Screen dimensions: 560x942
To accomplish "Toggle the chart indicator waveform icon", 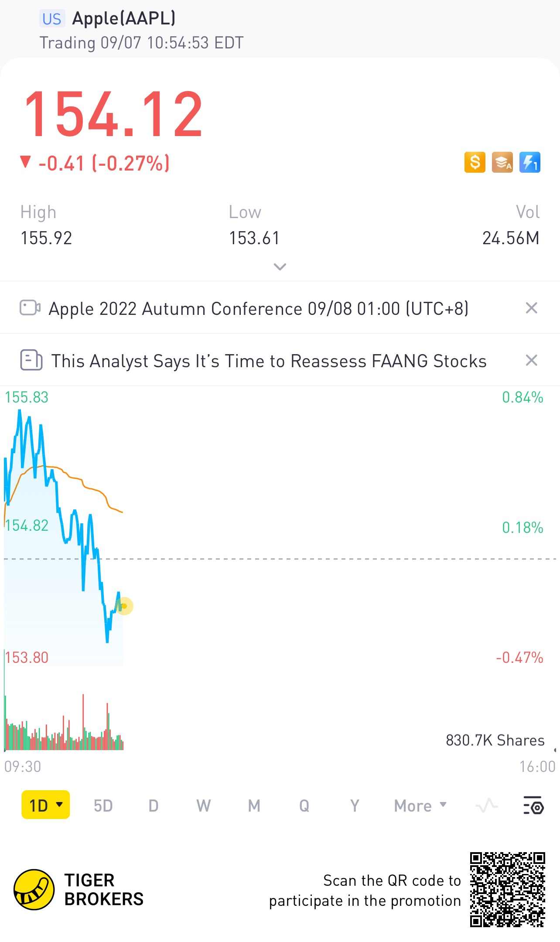I will click(486, 805).
